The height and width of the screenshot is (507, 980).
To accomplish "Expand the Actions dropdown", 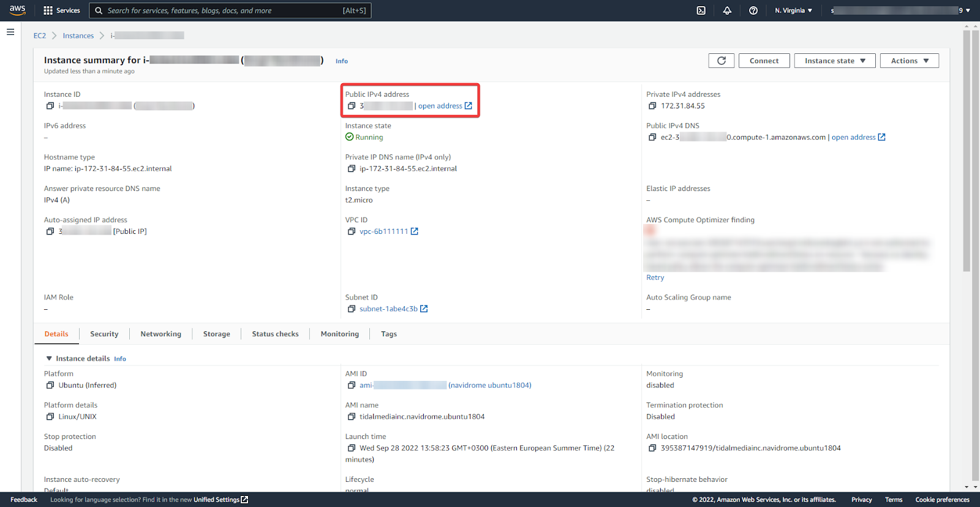I will (910, 61).
